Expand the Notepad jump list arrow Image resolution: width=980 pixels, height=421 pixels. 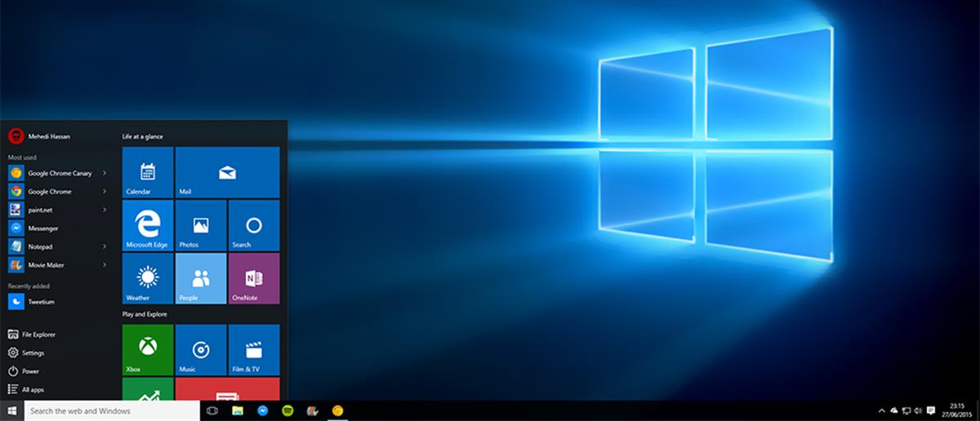[x=105, y=246]
